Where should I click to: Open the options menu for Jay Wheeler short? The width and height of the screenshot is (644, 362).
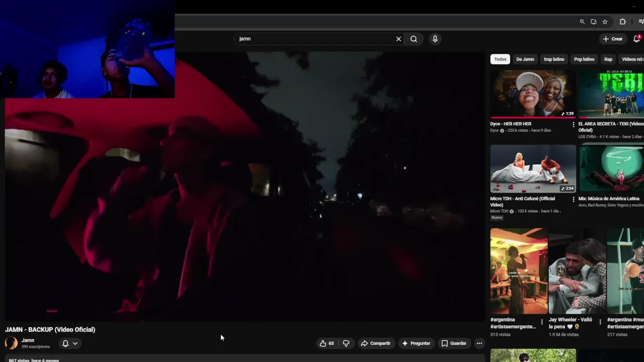[600, 322]
